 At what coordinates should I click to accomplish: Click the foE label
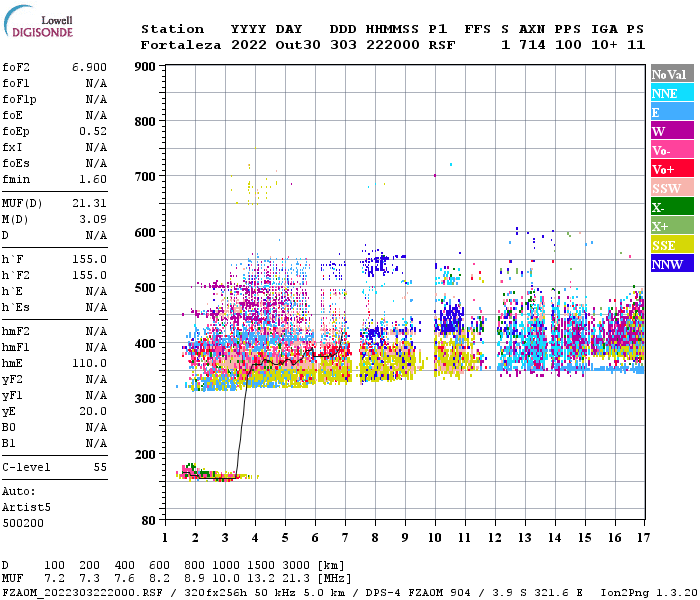(x=12, y=115)
